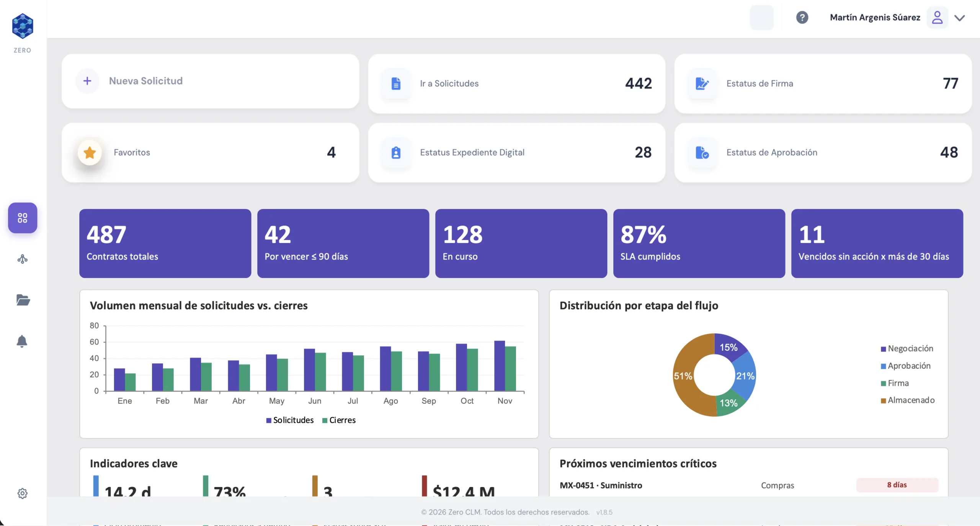
Task: Click the Próximos vencimientos críticos heading
Action: [638, 464]
